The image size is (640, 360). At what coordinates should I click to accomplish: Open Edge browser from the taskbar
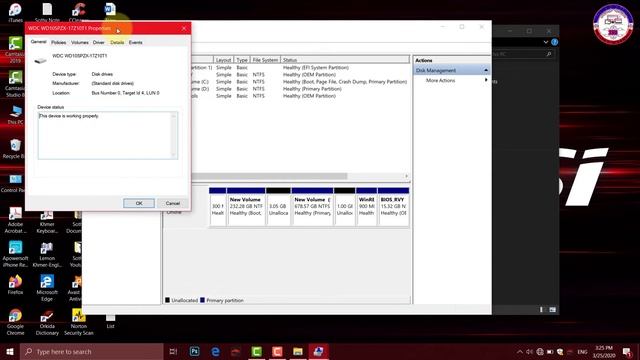(215, 351)
